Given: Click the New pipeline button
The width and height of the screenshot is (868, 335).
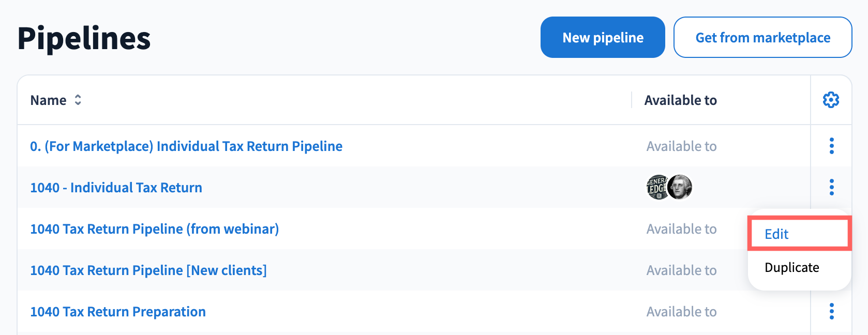Looking at the screenshot, I should point(603,37).
